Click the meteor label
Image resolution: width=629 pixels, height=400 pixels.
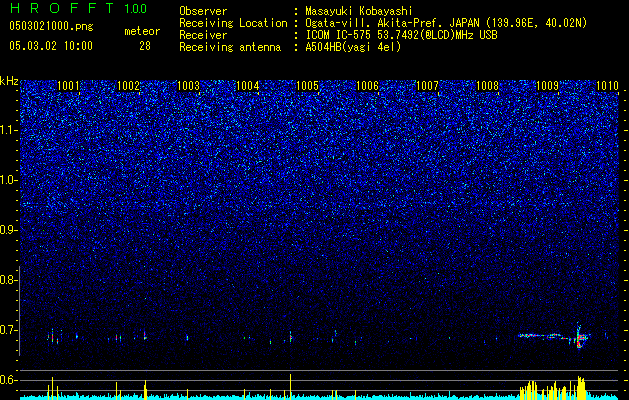tap(142, 31)
